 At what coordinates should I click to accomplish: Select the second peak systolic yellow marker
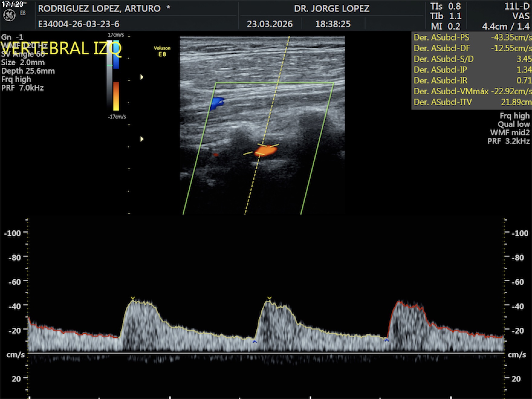pos(269,298)
